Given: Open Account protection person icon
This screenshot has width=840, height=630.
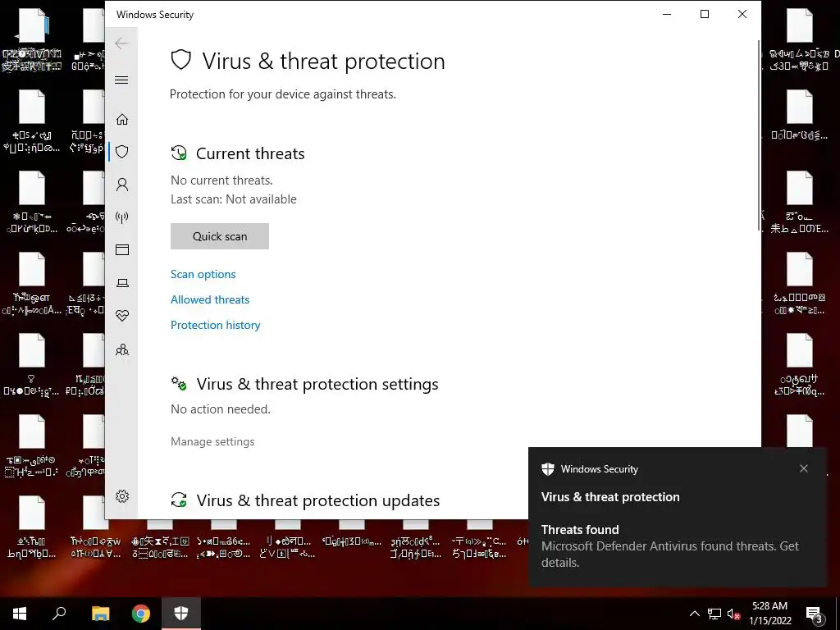Looking at the screenshot, I should [x=122, y=185].
